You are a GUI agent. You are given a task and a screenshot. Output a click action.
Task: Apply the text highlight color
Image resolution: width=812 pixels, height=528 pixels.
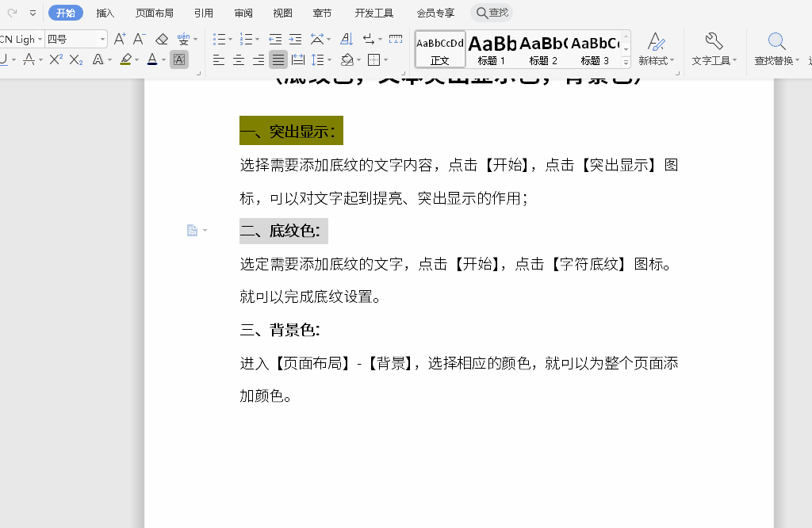(125, 59)
